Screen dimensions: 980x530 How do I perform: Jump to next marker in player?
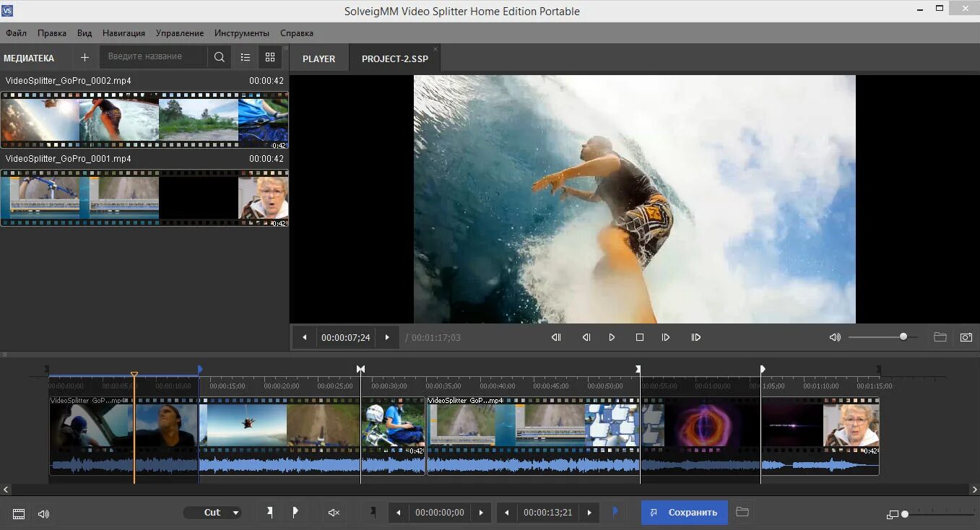(x=695, y=337)
